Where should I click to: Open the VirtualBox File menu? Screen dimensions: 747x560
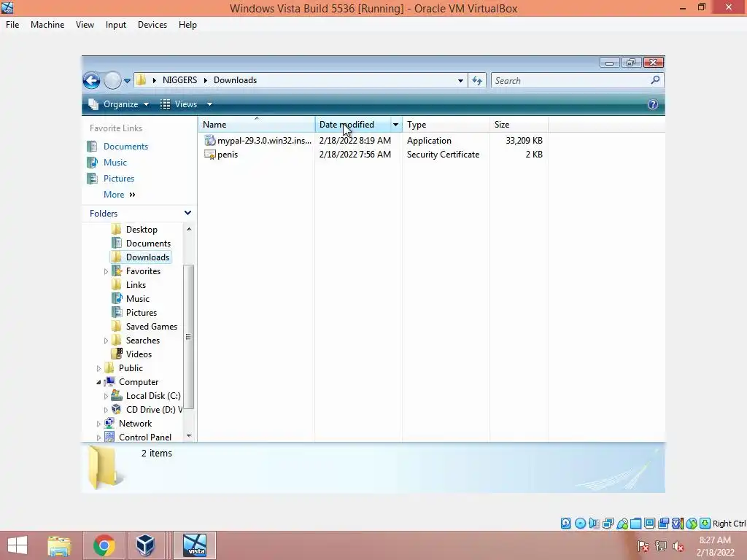point(12,25)
